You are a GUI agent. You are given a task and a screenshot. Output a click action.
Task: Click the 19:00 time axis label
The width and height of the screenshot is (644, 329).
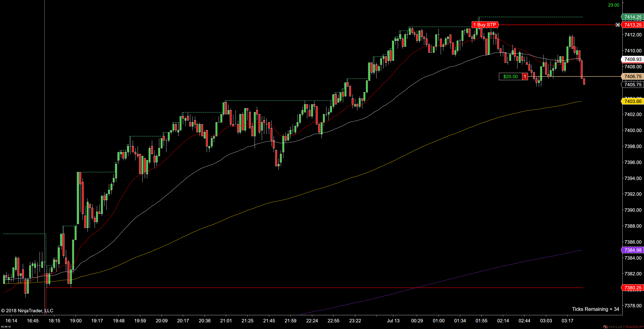(x=75, y=320)
